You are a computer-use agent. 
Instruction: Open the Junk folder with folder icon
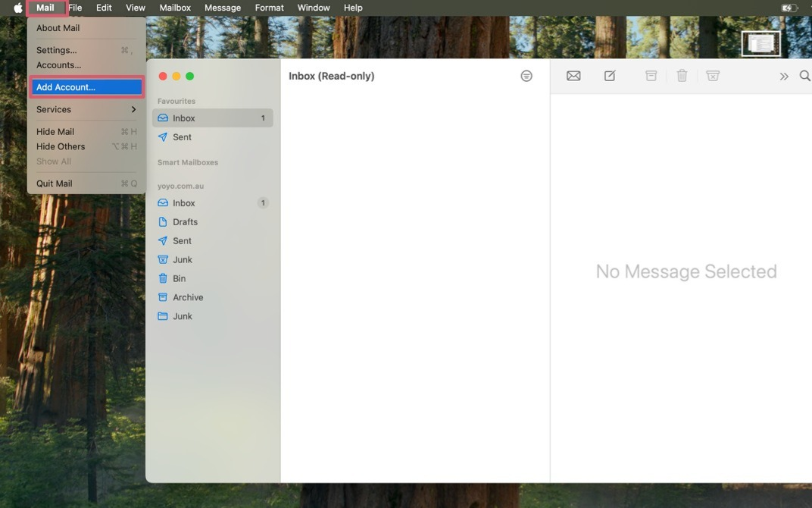tap(213, 316)
